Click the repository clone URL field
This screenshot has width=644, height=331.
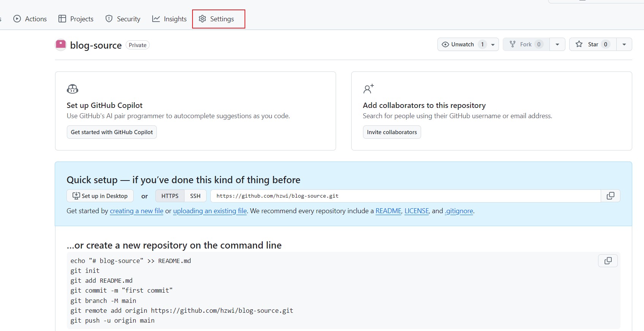pyautogui.click(x=406, y=196)
